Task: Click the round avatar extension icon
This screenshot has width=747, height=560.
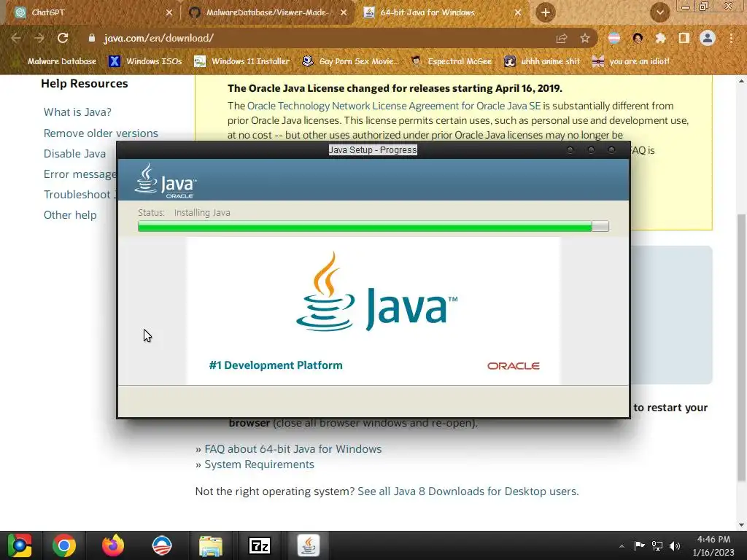Action: pos(638,38)
